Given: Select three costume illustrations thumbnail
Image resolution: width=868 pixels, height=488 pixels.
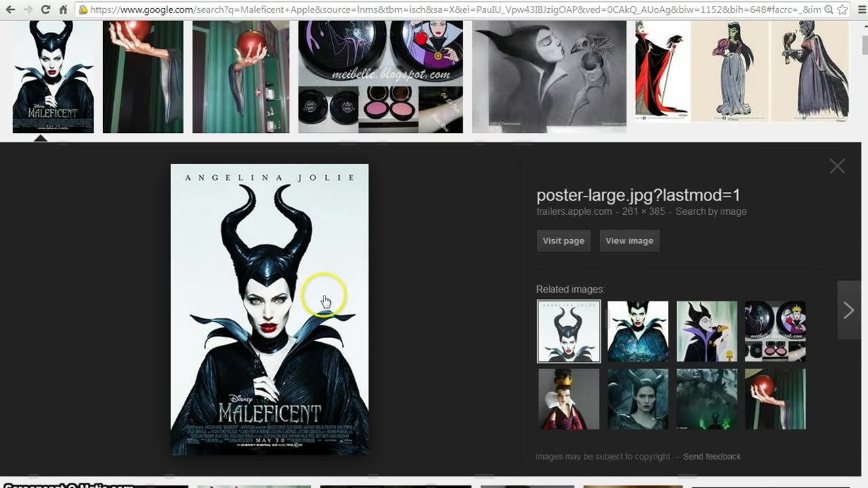Looking at the screenshot, I should (742, 71).
